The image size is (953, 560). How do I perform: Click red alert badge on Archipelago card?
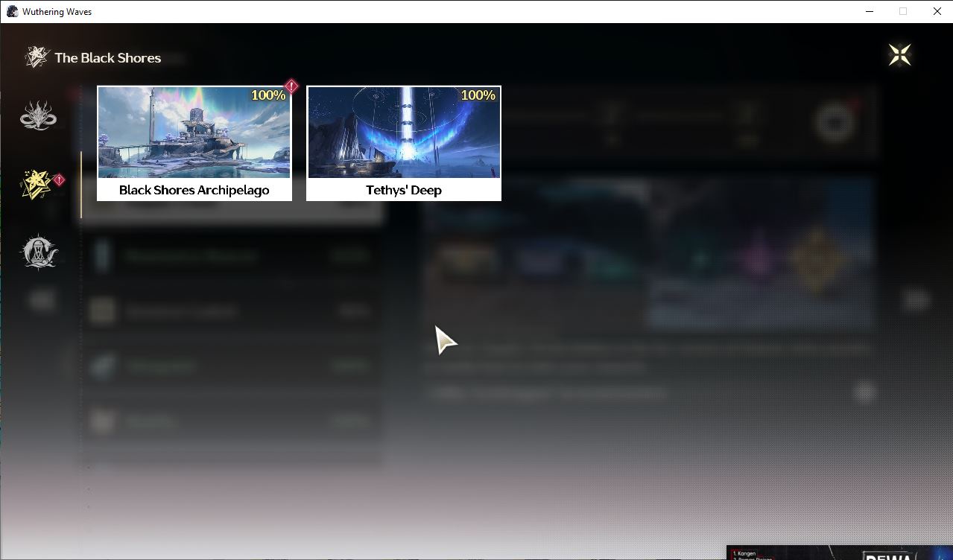[x=291, y=86]
